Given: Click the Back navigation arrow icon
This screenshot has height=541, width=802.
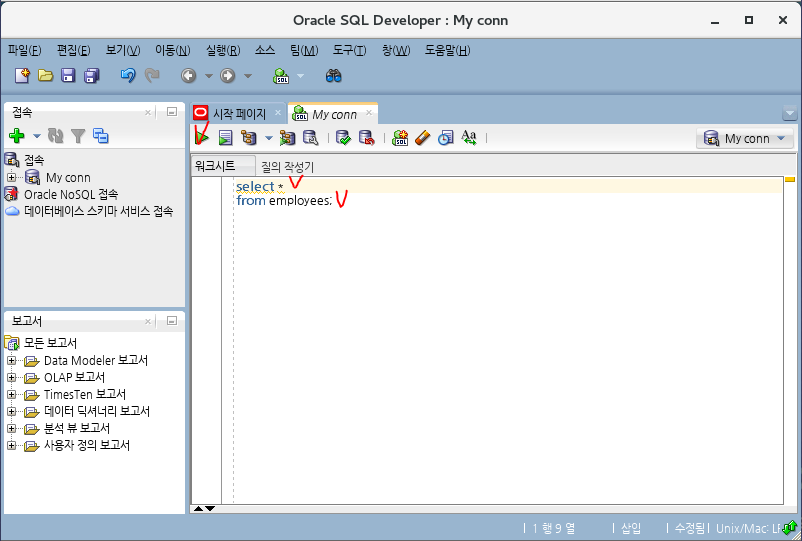Looking at the screenshot, I should click(188, 76).
